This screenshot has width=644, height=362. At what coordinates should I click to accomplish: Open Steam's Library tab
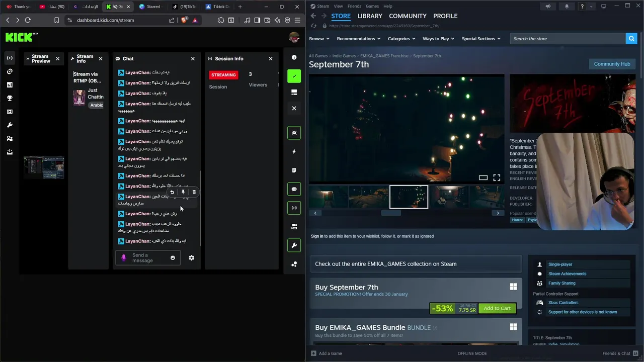(x=370, y=16)
